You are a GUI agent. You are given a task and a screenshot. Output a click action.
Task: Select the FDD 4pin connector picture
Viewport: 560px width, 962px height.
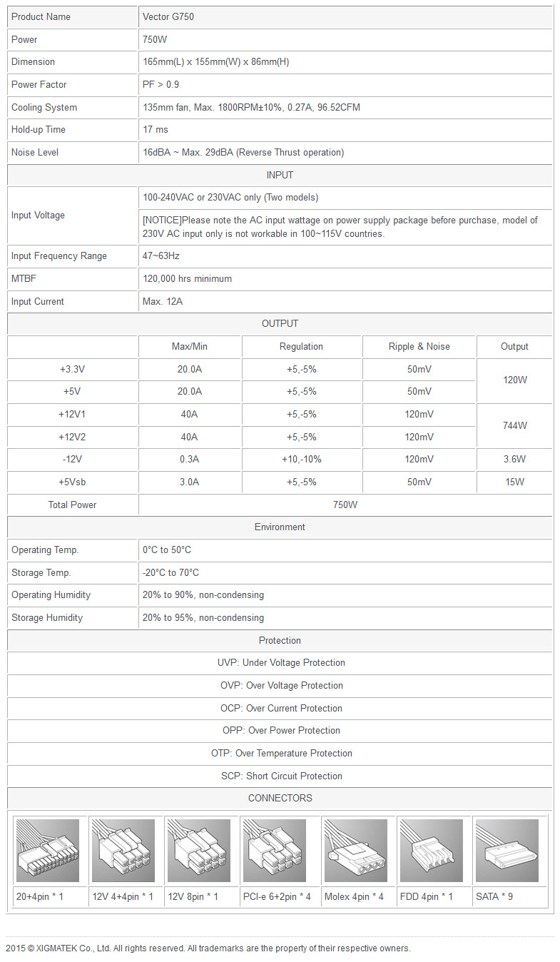[x=433, y=851]
